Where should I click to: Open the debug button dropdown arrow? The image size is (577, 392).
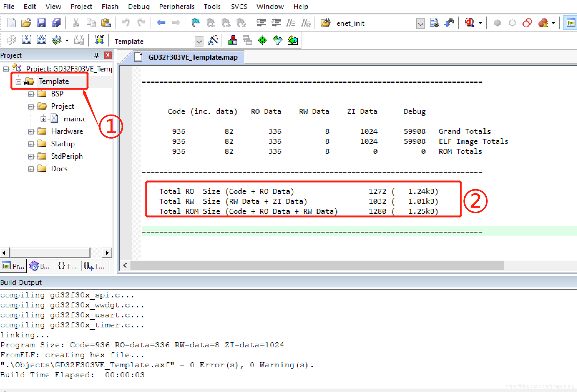[x=480, y=23]
